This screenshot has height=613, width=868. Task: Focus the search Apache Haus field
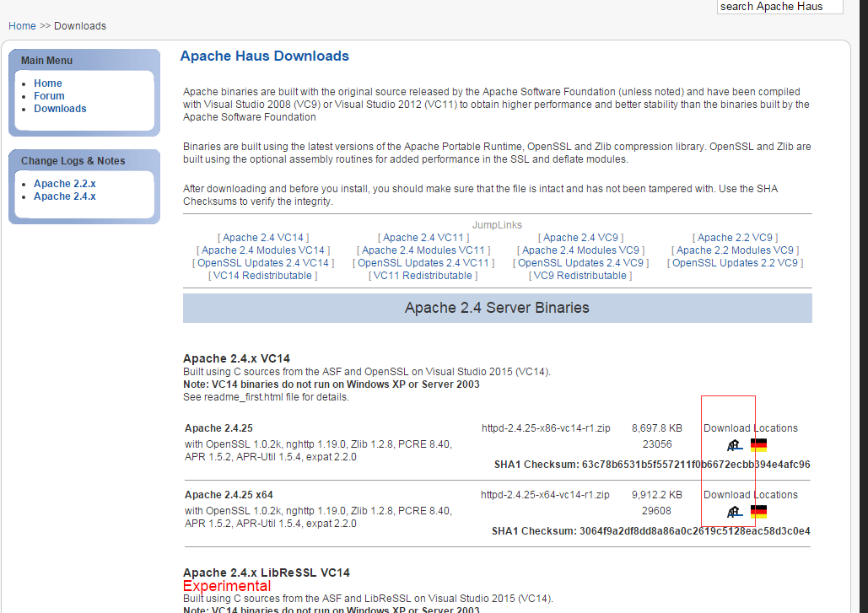779,7
